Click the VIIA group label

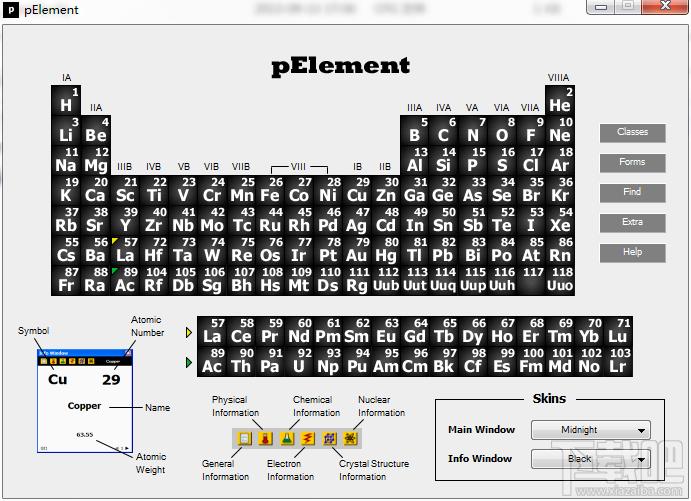pos(530,108)
